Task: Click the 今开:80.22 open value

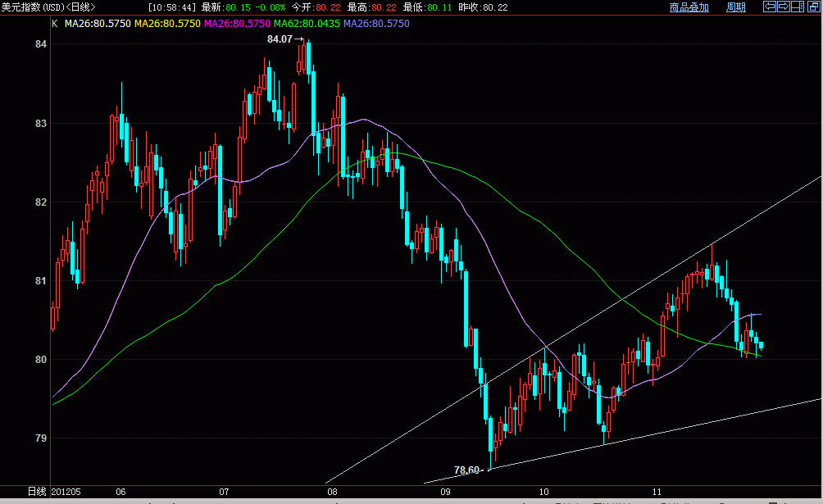Action: [x=316, y=7]
